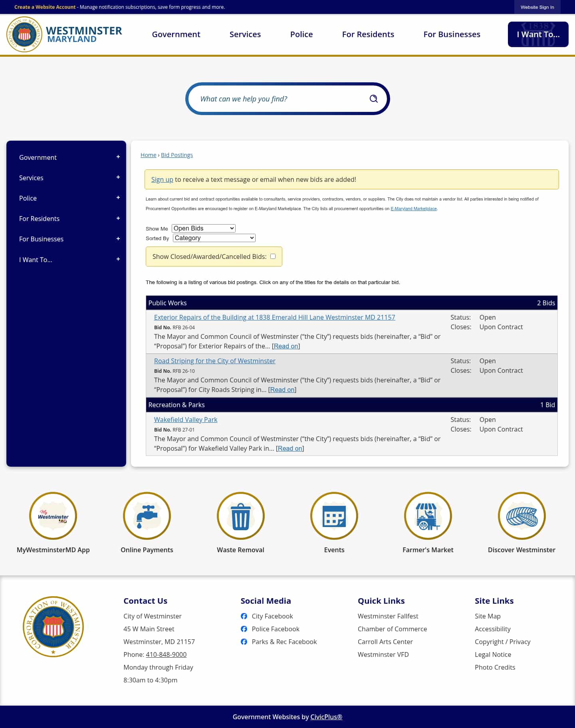Open the Farmer's Market stall icon
This screenshot has width=575, height=728.
coord(428,516)
